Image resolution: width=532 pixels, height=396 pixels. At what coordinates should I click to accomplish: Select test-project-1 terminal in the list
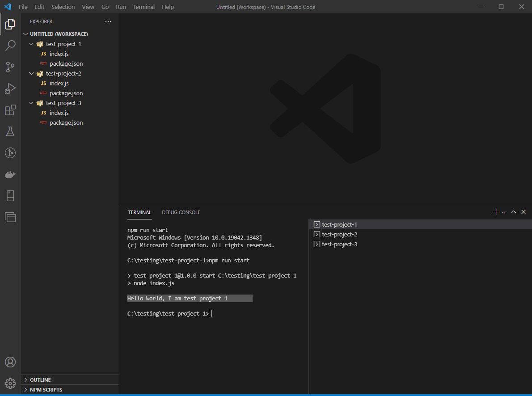[420, 224]
